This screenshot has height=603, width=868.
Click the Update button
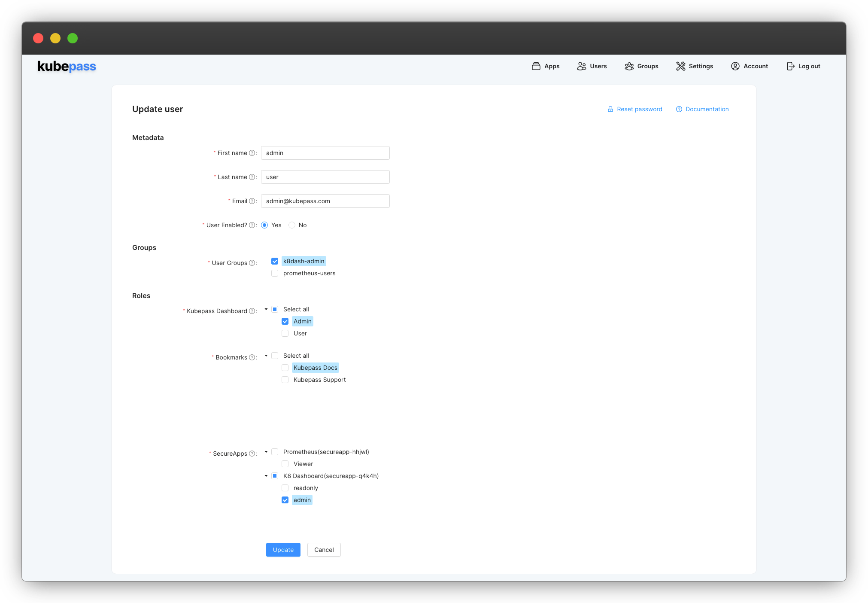[x=282, y=550]
